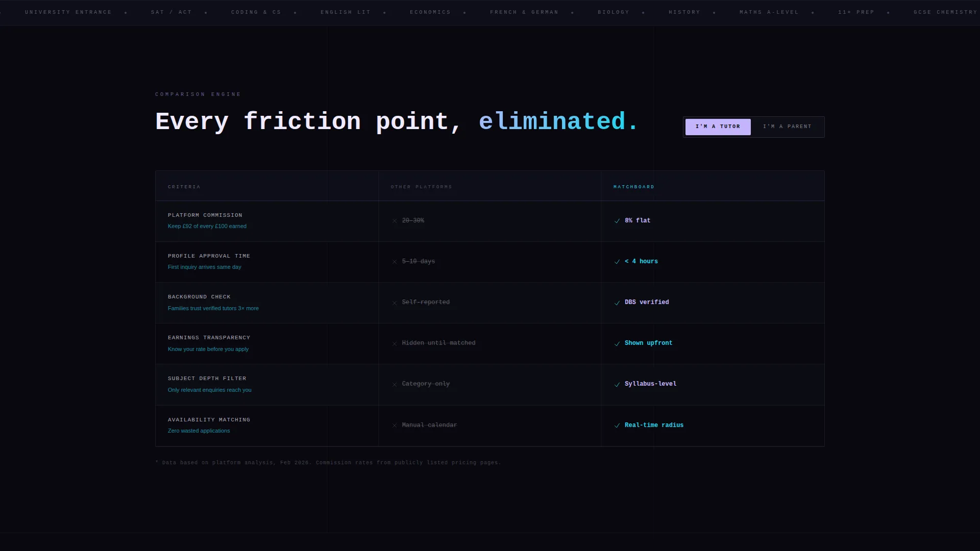Click the DBS verified value
Image resolution: width=980 pixels, height=551 pixels.
point(647,303)
